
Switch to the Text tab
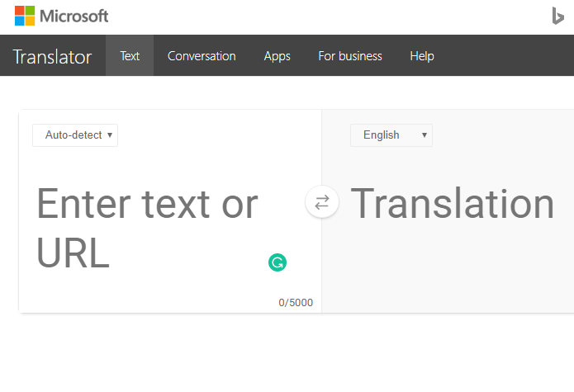(130, 56)
